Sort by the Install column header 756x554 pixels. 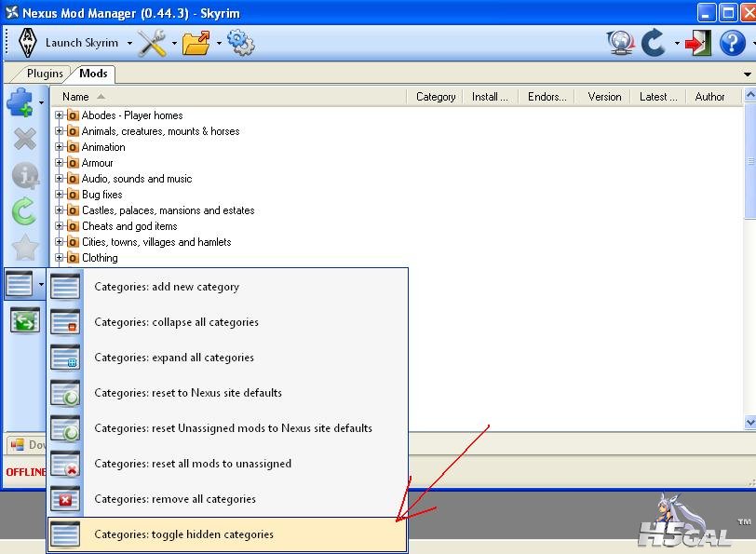(x=491, y=97)
